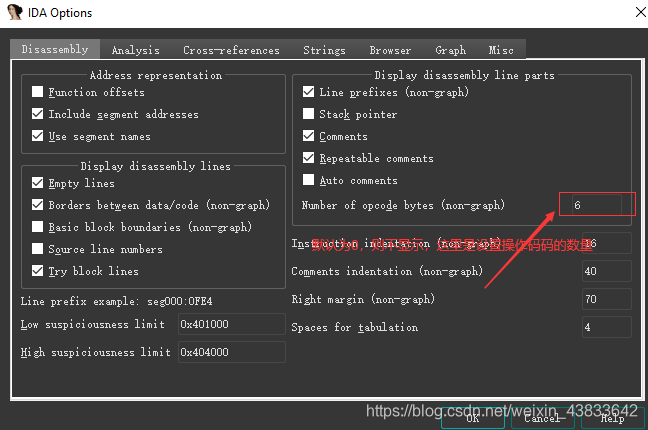Click the IDA Options window icon
648x430 pixels.
(x=15, y=12)
